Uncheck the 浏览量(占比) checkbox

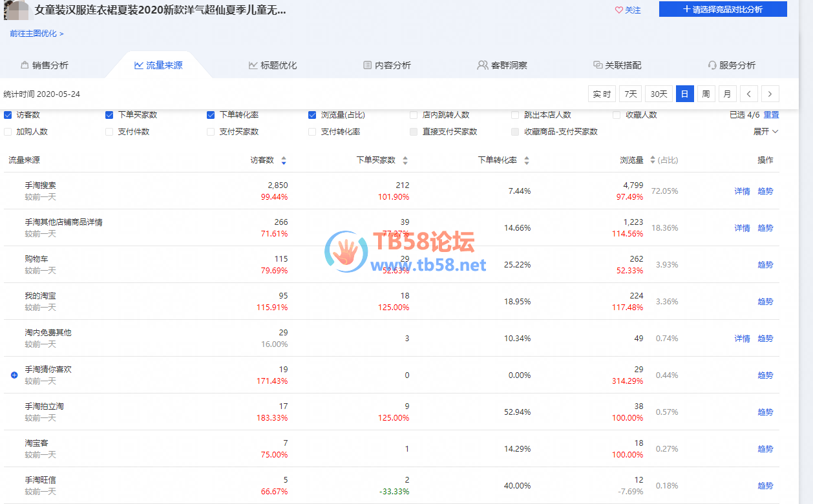pos(312,115)
